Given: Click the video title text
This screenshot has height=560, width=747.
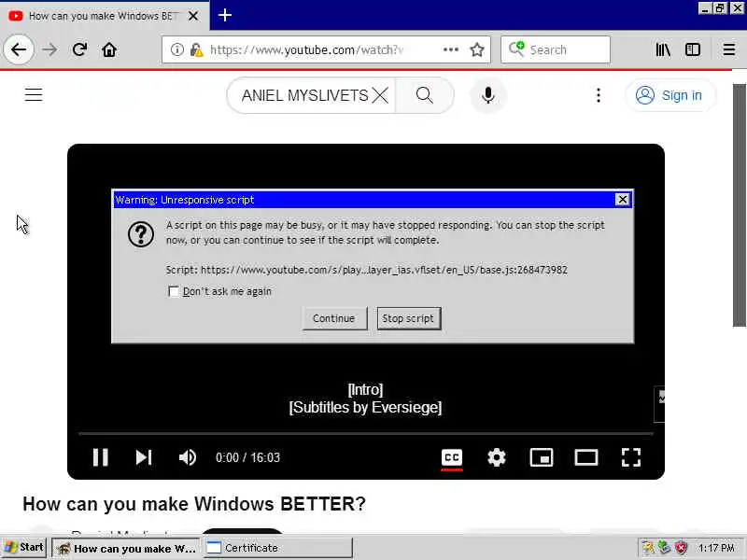Looking at the screenshot, I should point(194,504).
